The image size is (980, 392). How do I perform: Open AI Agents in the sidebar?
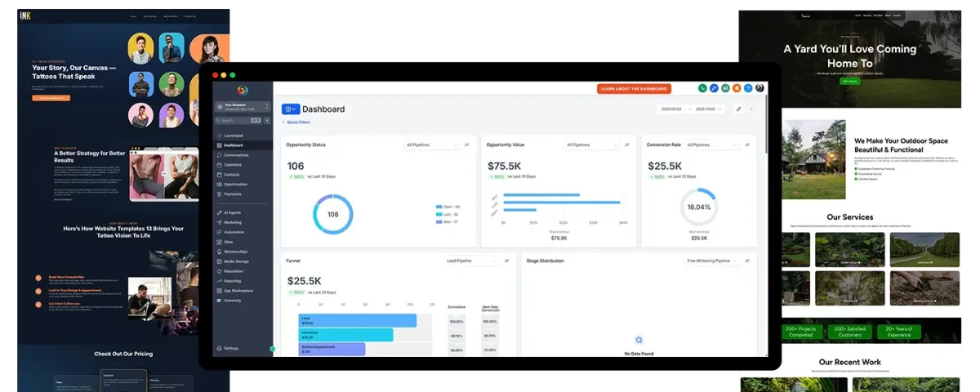pos(233,212)
